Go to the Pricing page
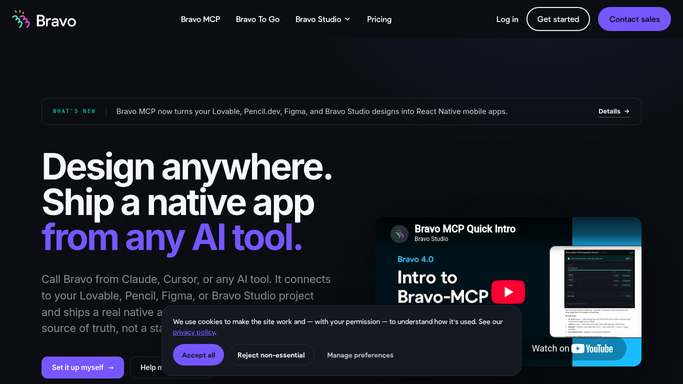Image resolution: width=683 pixels, height=384 pixels. coord(379,19)
